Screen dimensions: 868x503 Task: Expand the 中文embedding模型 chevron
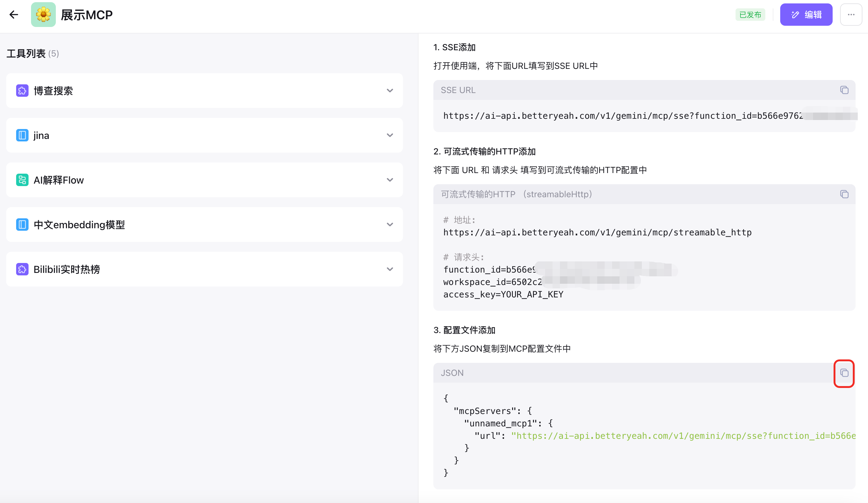pyautogui.click(x=390, y=225)
